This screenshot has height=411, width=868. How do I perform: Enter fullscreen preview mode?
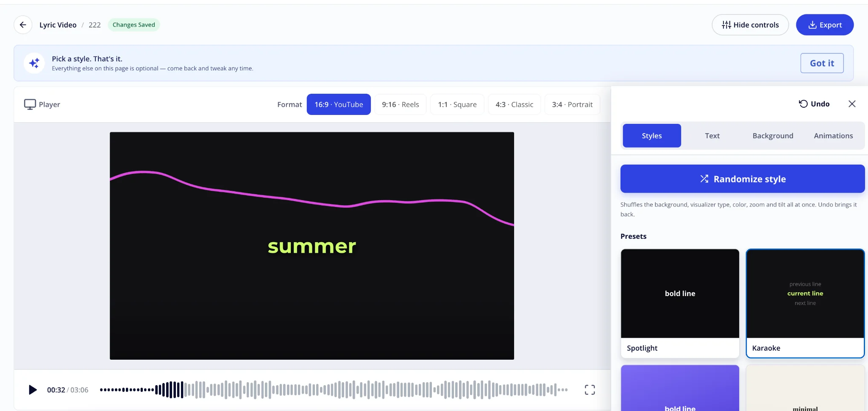590,390
